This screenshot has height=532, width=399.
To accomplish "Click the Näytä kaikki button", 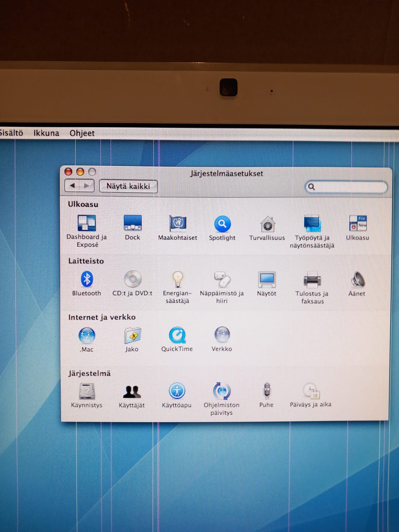I will pyautogui.click(x=128, y=186).
